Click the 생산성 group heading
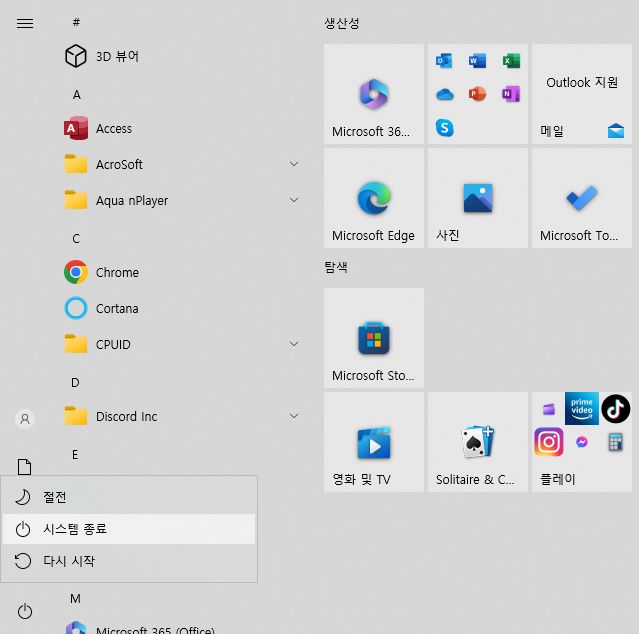Screen dimensions: 639x634 point(342,23)
